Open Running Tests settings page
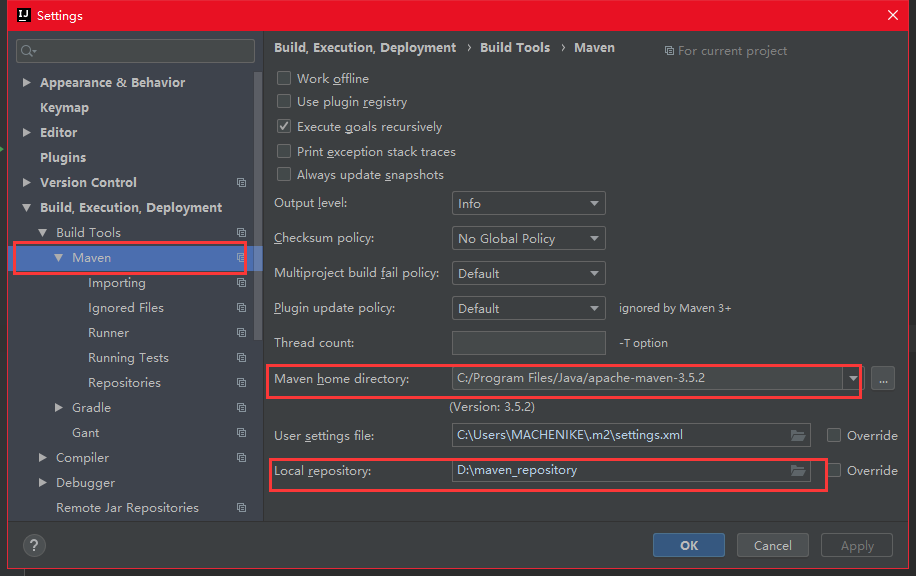Image resolution: width=916 pixels, height=576 pixels. click(128, 358)
